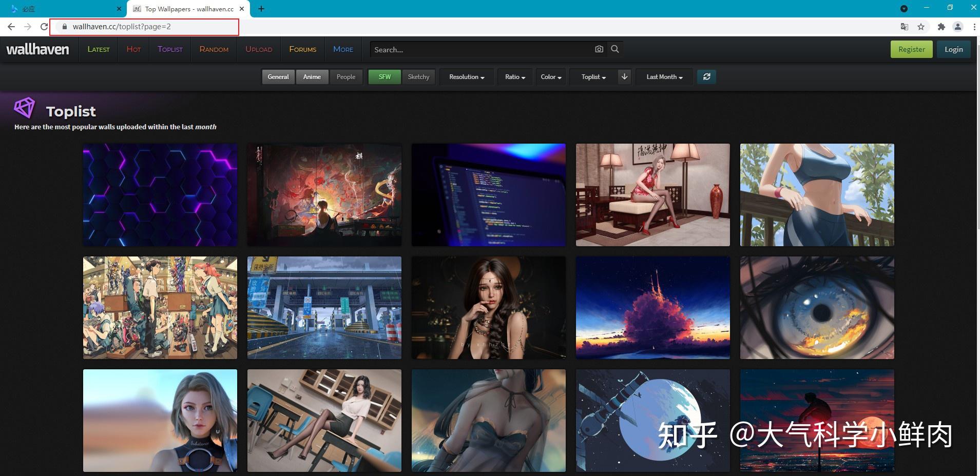Expand the Color dropdown
The height and width of the screenshot is (476, 980).
[551, 77]
